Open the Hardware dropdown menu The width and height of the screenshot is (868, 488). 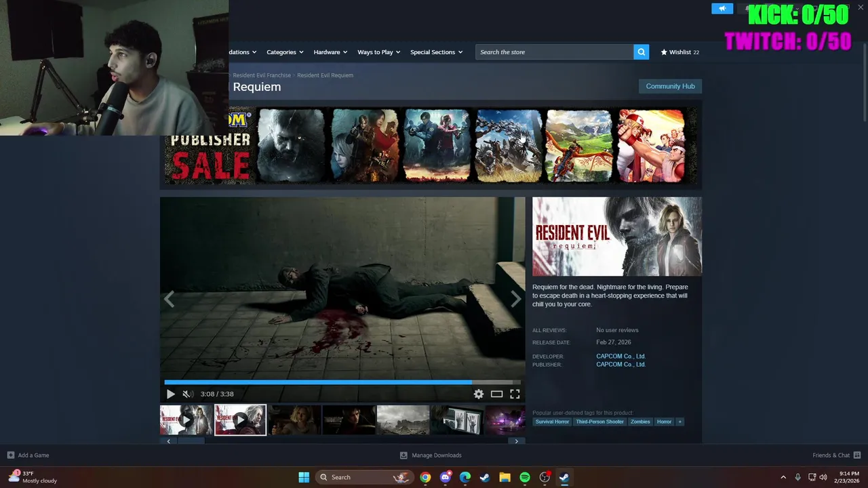point(330,52)
